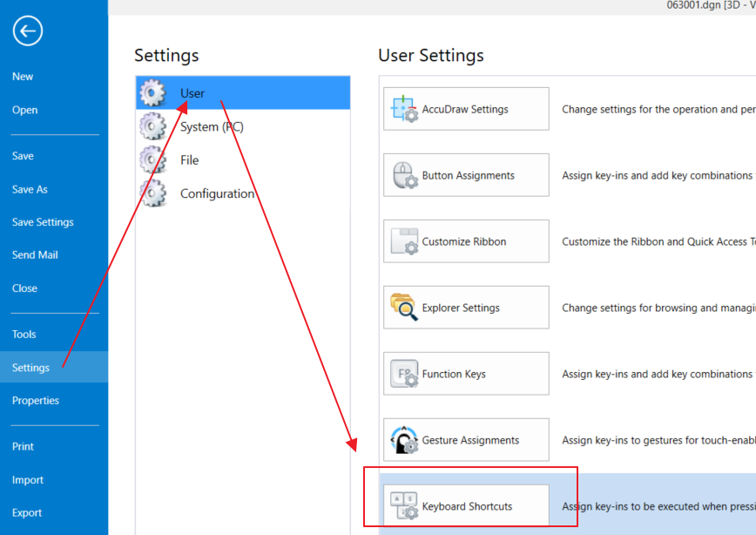Click the Explorer Settings folder icon
The width and height of the screenshot is (756, 535).
(x=404, y=308)
